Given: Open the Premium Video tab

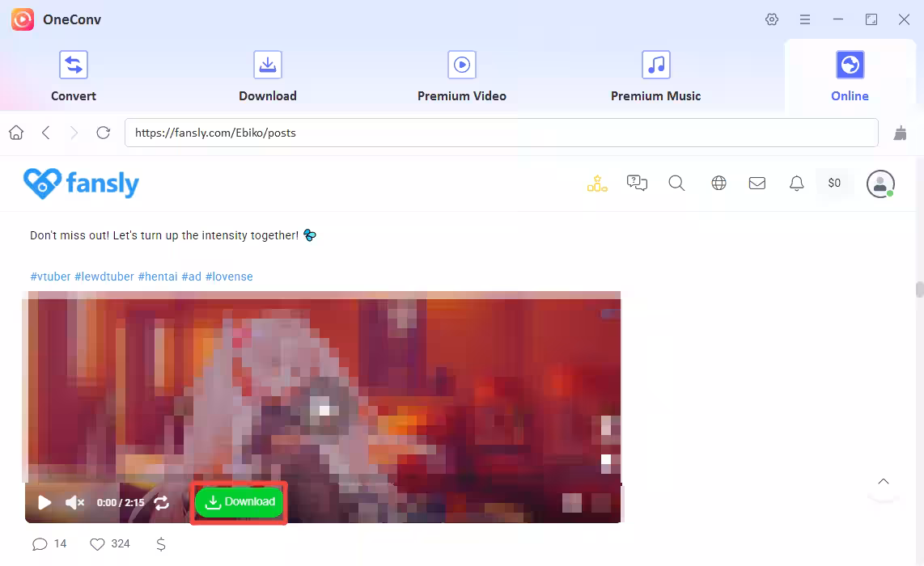Looking at the screenshot, I should click(461, 77).
